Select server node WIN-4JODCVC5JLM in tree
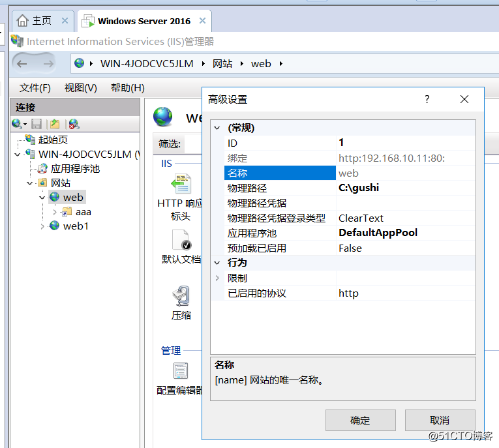The image size is (499, 448). [89, 155]
